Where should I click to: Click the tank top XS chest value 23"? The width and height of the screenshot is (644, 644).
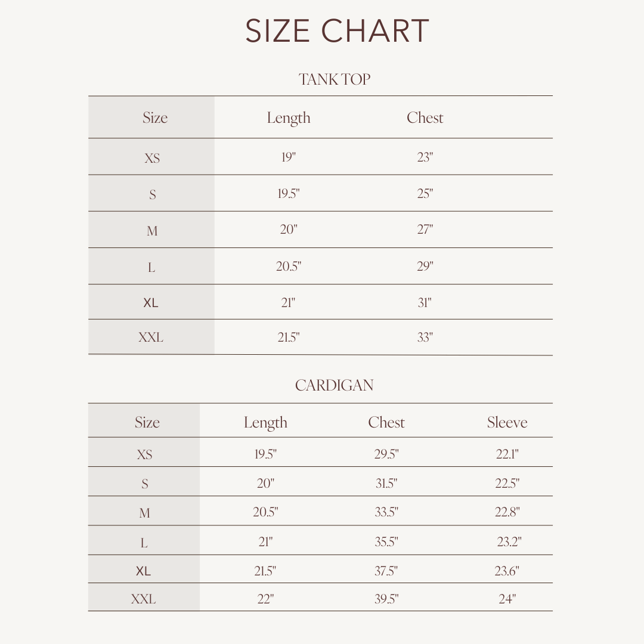pos(425,157)
